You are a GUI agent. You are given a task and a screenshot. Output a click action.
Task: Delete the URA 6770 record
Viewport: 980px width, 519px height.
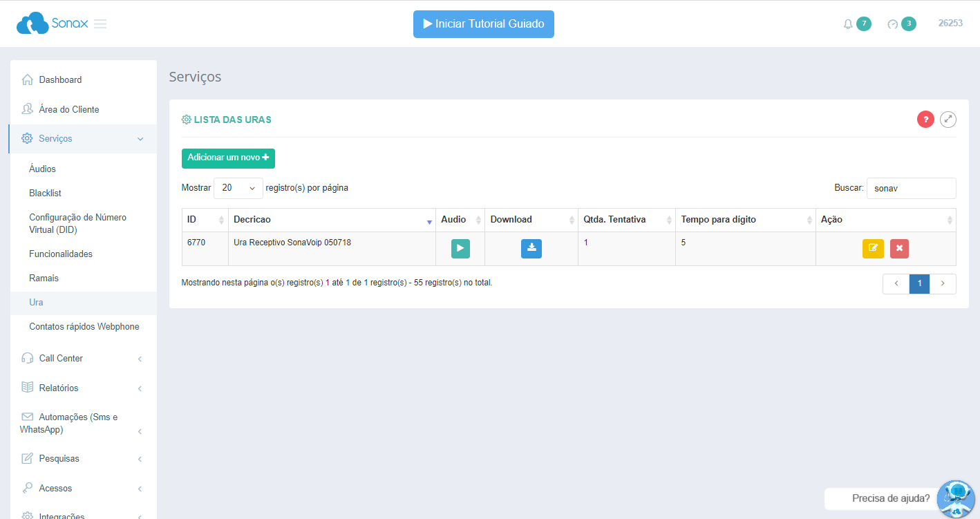[x=899, y=249]
